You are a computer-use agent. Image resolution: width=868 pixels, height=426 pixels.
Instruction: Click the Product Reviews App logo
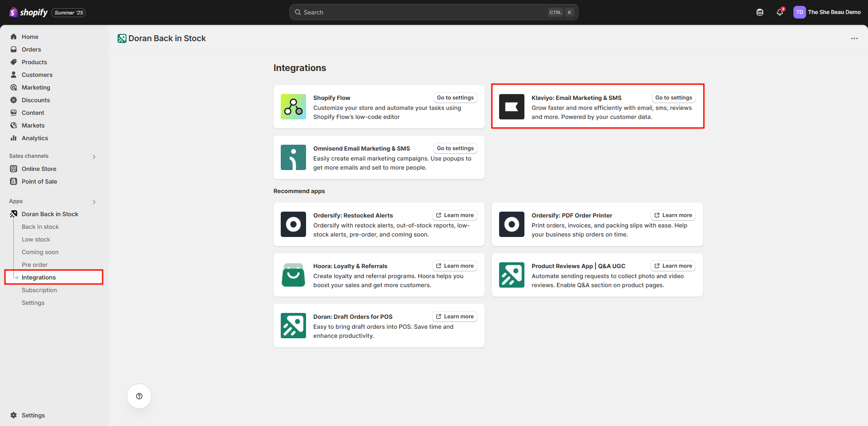(x=512, y=275)
